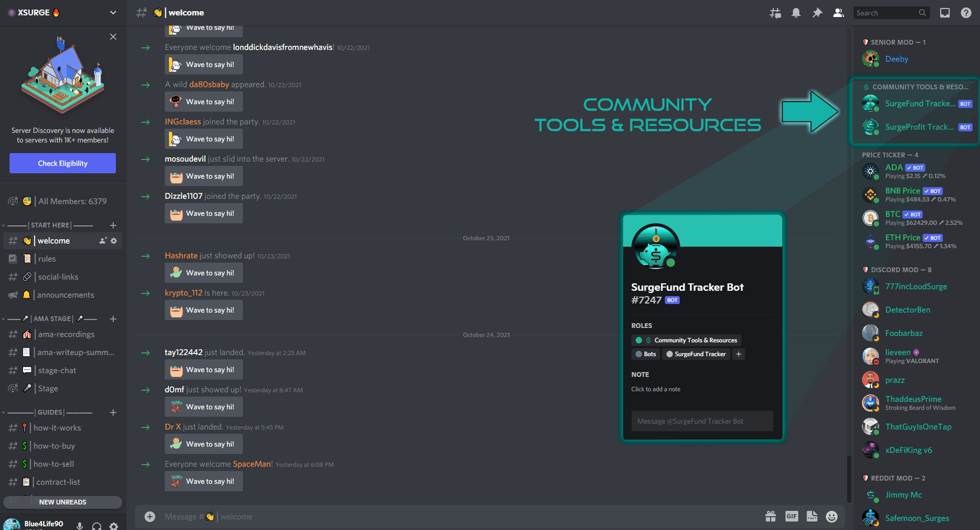
Task: Select member DetectorBen
Action: click(x=916, y=310)
